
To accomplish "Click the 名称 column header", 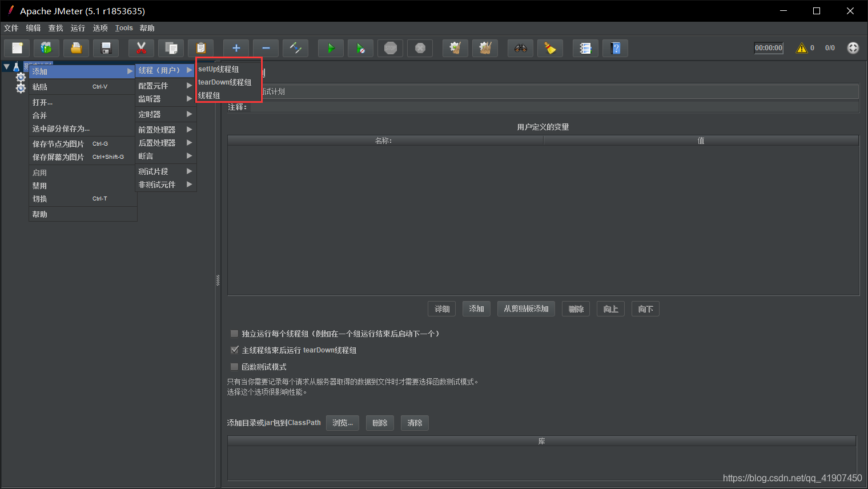I will pyautogui.click(x=385, y=141).
